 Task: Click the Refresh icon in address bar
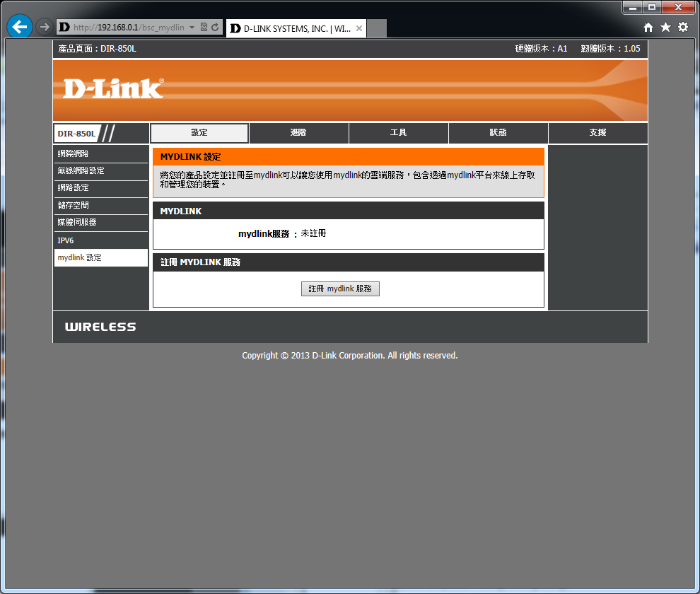click(215, 28)
